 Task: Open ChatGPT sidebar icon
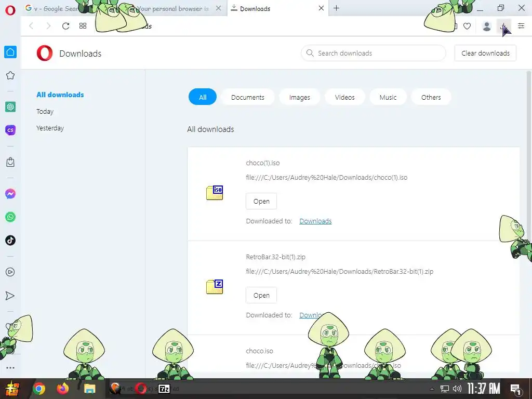point(10,107)
